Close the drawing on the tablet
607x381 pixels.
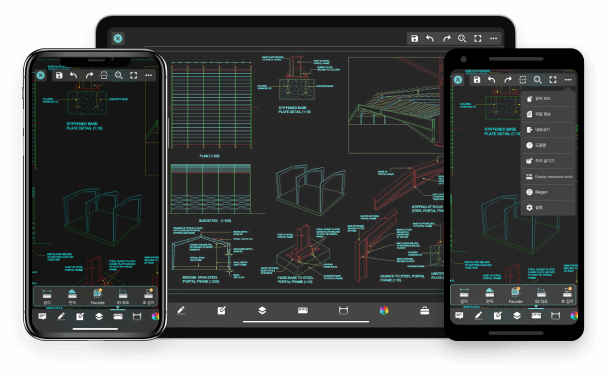click(x=118, y=38)
